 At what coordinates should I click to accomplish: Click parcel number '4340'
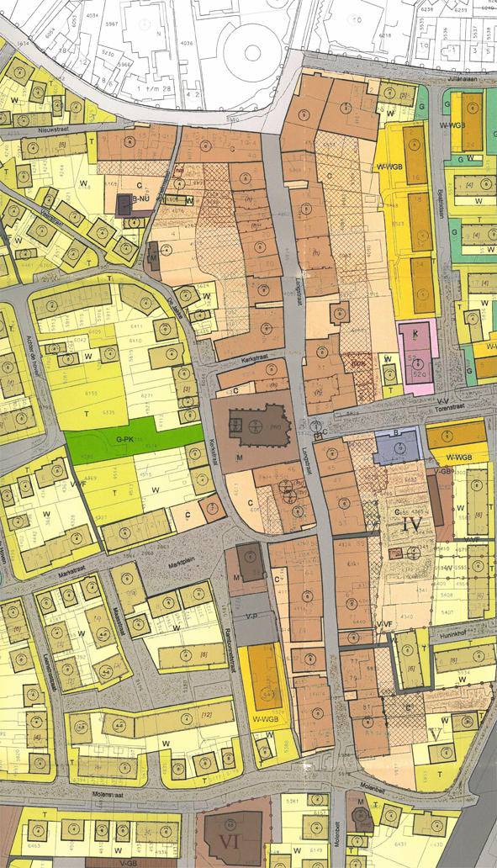point(406,617)
